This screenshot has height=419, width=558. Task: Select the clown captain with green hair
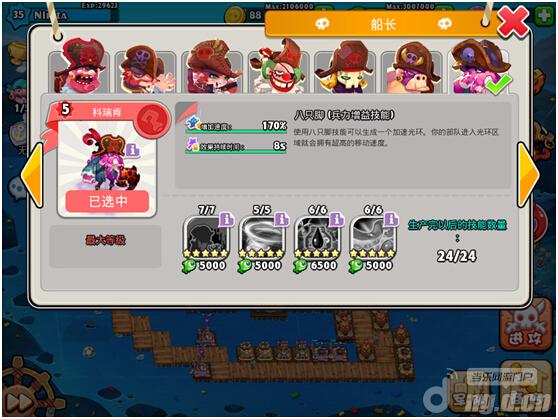pos(279,68)
